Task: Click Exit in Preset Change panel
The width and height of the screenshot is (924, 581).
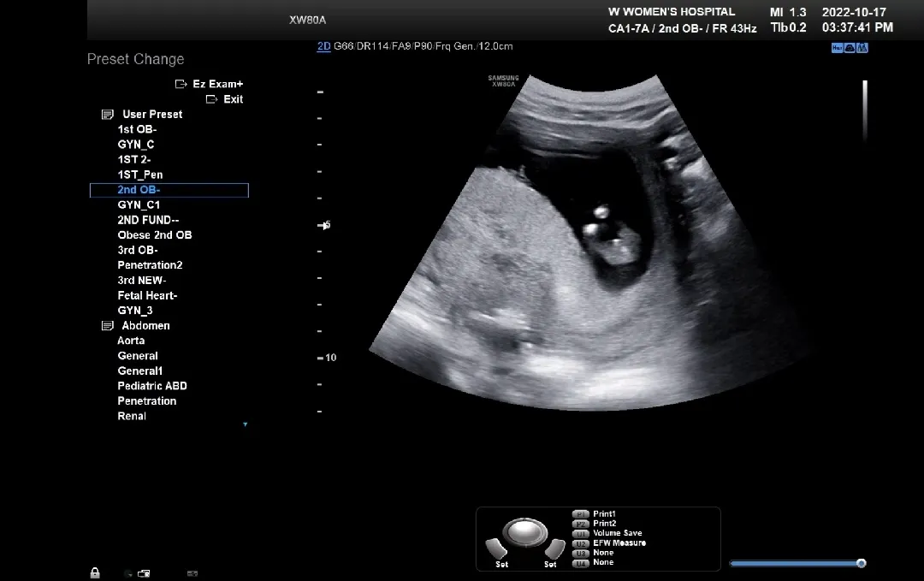Action: point(234,99)
